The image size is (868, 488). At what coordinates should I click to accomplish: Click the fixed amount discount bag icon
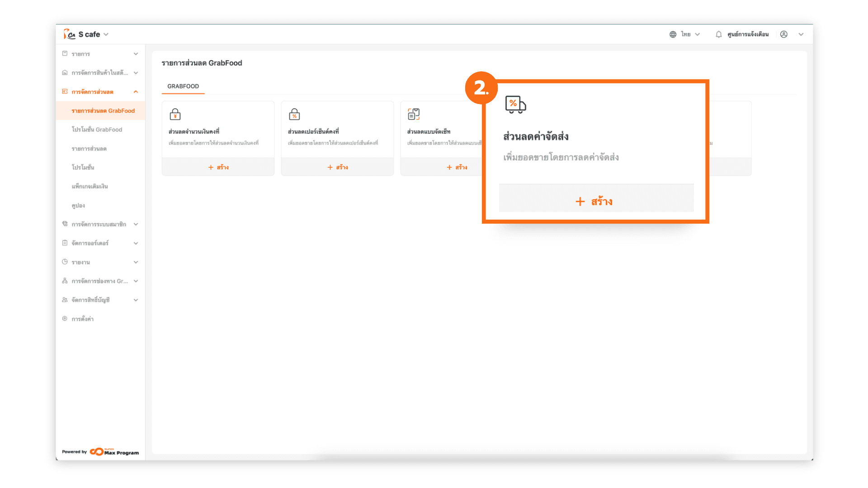[x=175, y=114]
